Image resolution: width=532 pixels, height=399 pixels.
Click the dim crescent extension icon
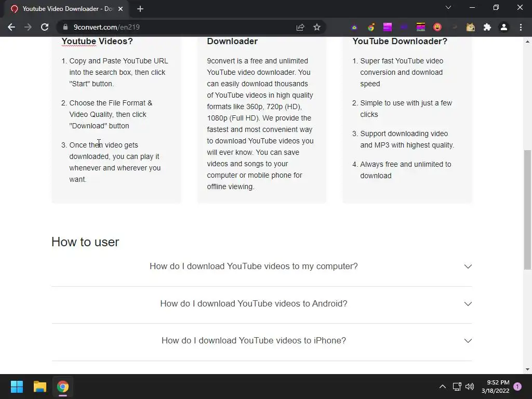click(x=454, y=27)
